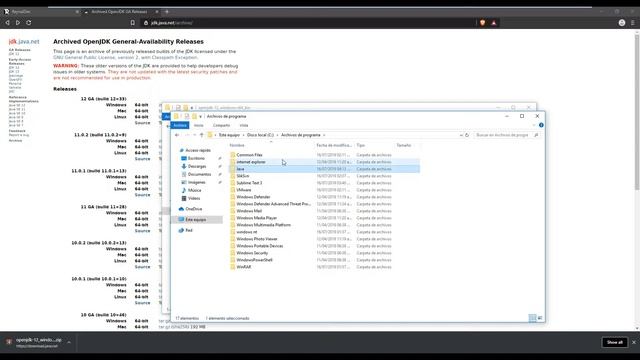Open the Explorer help icon
640x360 pixels.
point(541,125)
